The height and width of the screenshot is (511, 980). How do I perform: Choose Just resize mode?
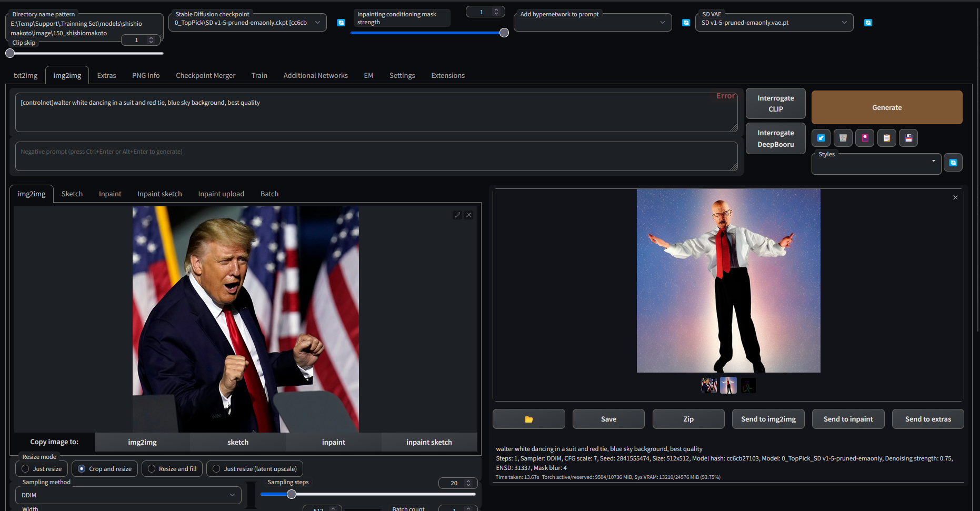42,468
